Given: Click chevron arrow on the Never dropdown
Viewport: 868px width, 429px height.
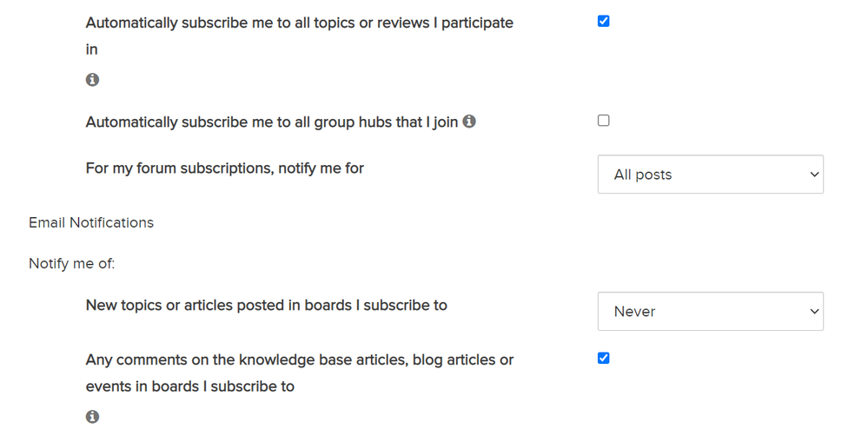Looking at the screenshot, I should pos(814,311).
